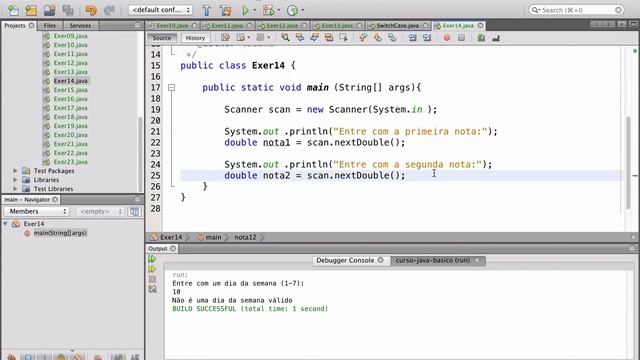Click the Open Project icon
The height and width of the screenshot is (360, 640).
point(49,10)
